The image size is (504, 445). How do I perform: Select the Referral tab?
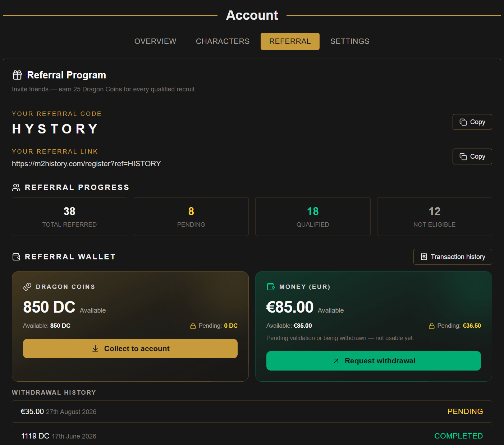point(290,41)
